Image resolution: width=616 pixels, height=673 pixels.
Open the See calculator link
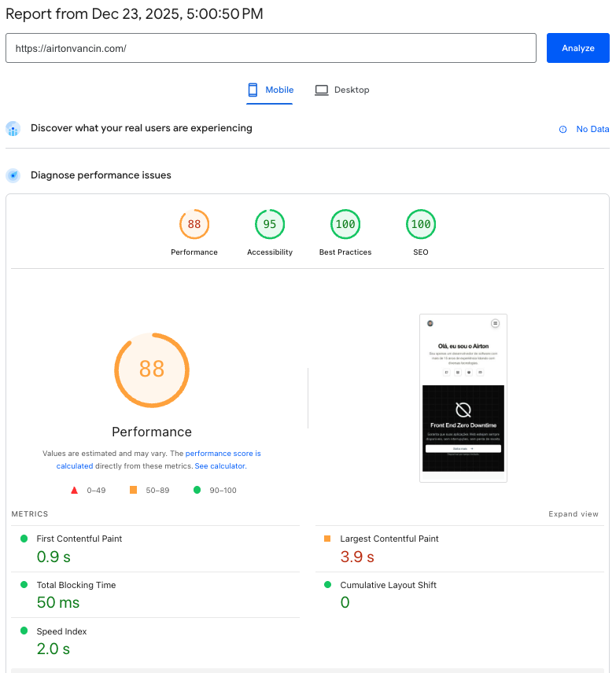click(219, 465)
